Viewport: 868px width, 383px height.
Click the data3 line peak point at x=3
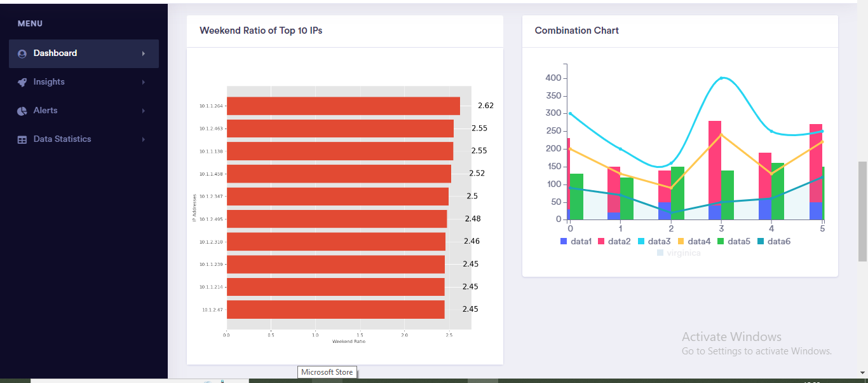pos(721,78)
